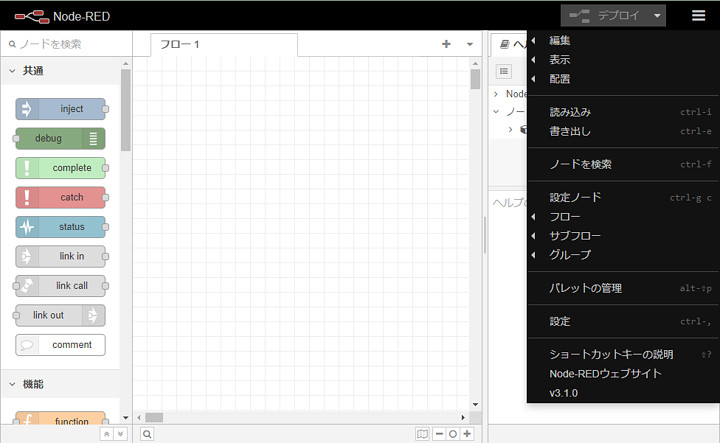Screen dimensions: 720x443
Task: Toggle the help contents list icon
Action: pos(504,71)
